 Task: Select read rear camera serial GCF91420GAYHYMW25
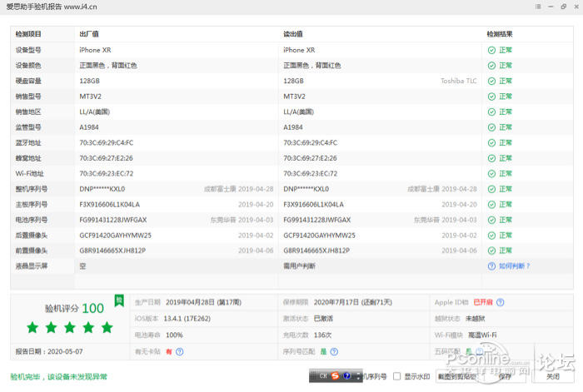pos(319,236)
